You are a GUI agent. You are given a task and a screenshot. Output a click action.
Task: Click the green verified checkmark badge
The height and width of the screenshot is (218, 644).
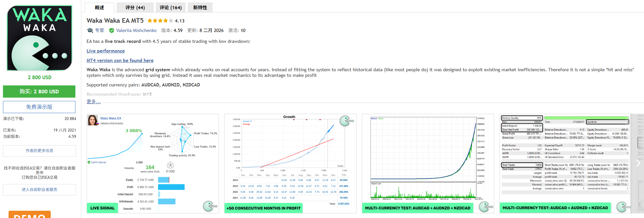click(x=112, y=30)
